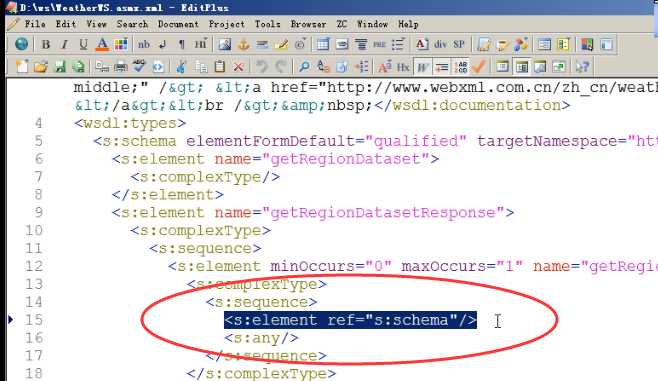Open the Tools menu
Screen dimensions: 658x381
267,24
